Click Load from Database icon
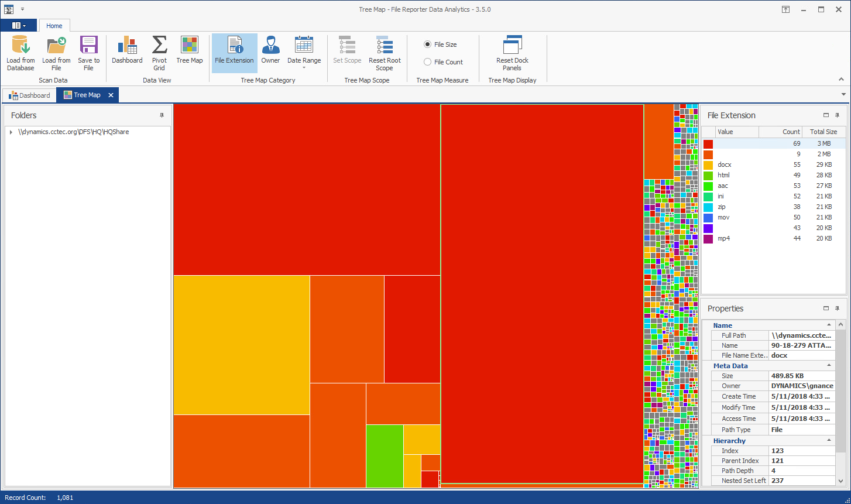The height and width of the screenshot is (504, 851). [x=20, y=46]
